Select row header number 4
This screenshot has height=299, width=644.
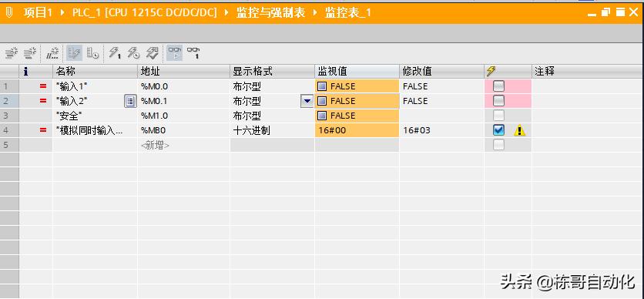[9, 130]
